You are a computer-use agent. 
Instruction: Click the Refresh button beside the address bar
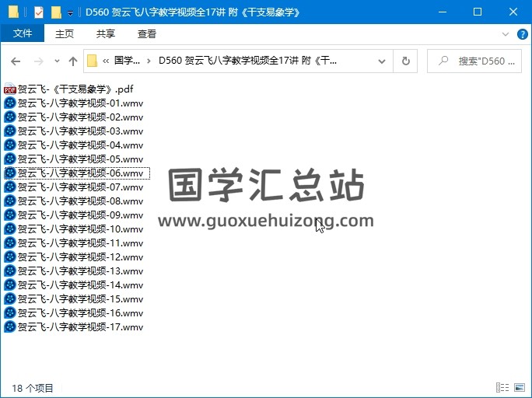coord(405,61)
